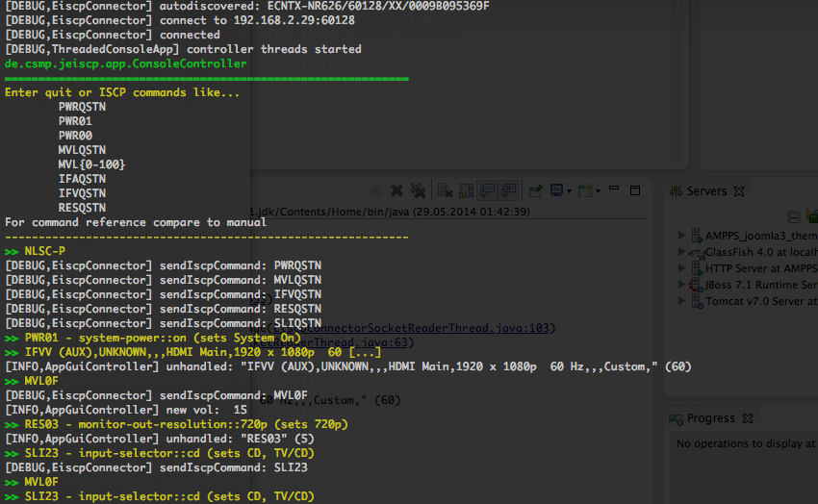Click 'RES03 - monitor-out-resolution::720p' line
The height and width of the screenshot is (504, 818).
[176, 424]
